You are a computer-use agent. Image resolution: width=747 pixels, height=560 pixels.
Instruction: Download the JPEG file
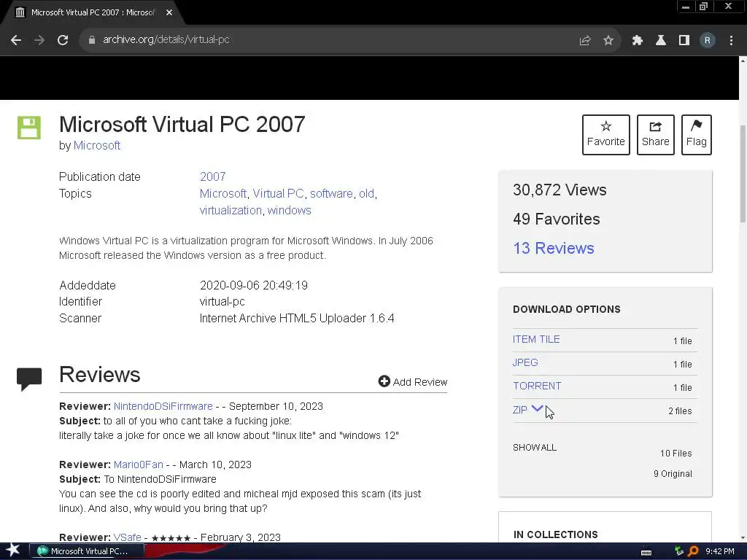(x=525, y=363)
